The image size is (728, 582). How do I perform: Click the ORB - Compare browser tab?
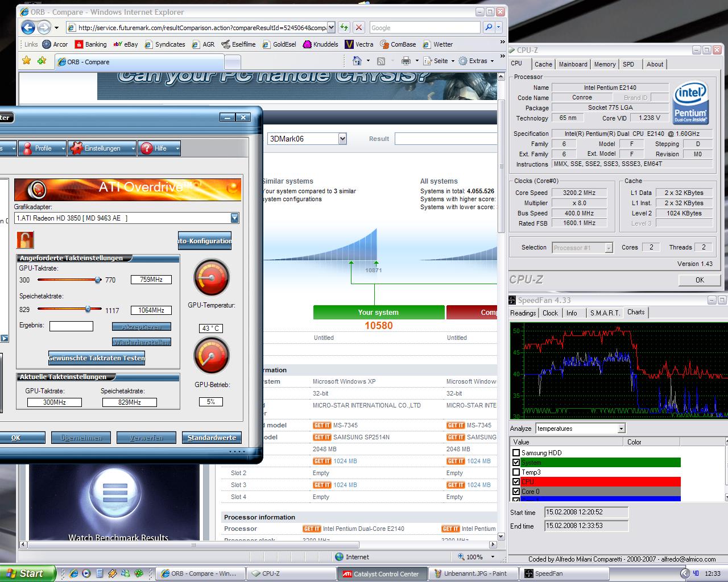139,61
